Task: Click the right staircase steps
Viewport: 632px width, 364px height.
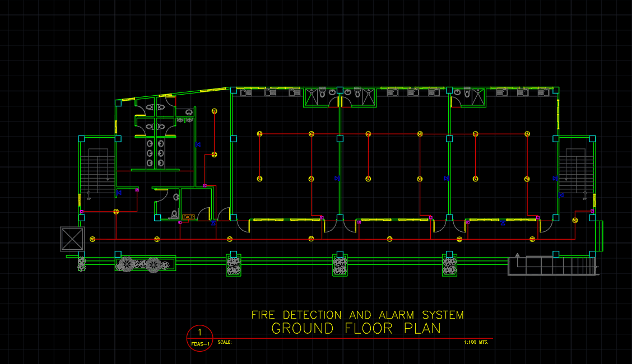Action: coord(575,173)
